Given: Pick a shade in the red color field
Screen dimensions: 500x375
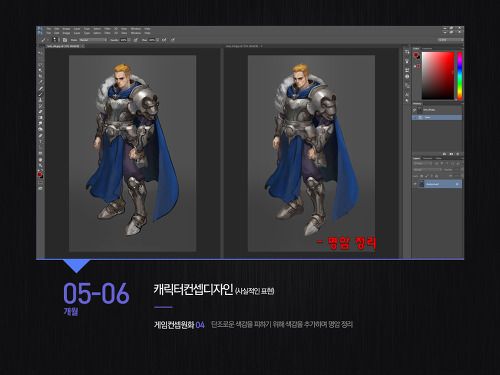Looking at the screenshot, I should point(438,75).
